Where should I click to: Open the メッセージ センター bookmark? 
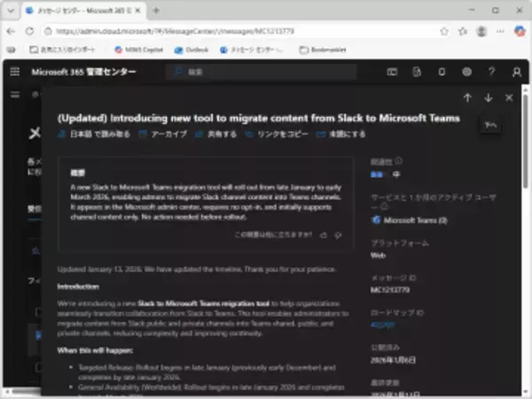pos(252,50)
